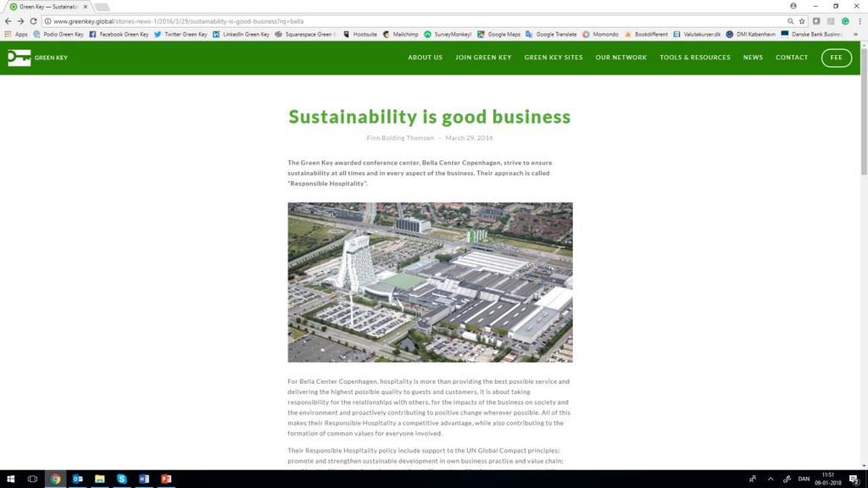The image size is (868, 488).
Task: Open the Squarespace Green bookmark
Action: 305,34
